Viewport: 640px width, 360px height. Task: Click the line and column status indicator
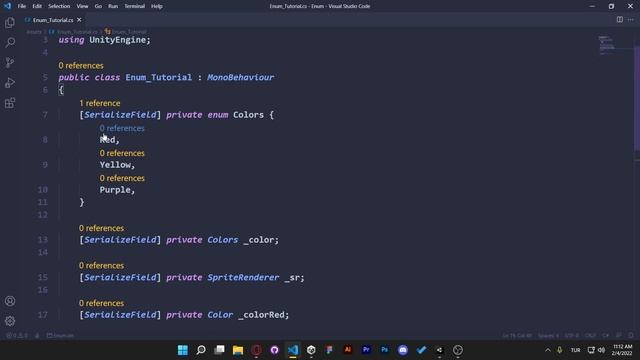coord(517,336)
